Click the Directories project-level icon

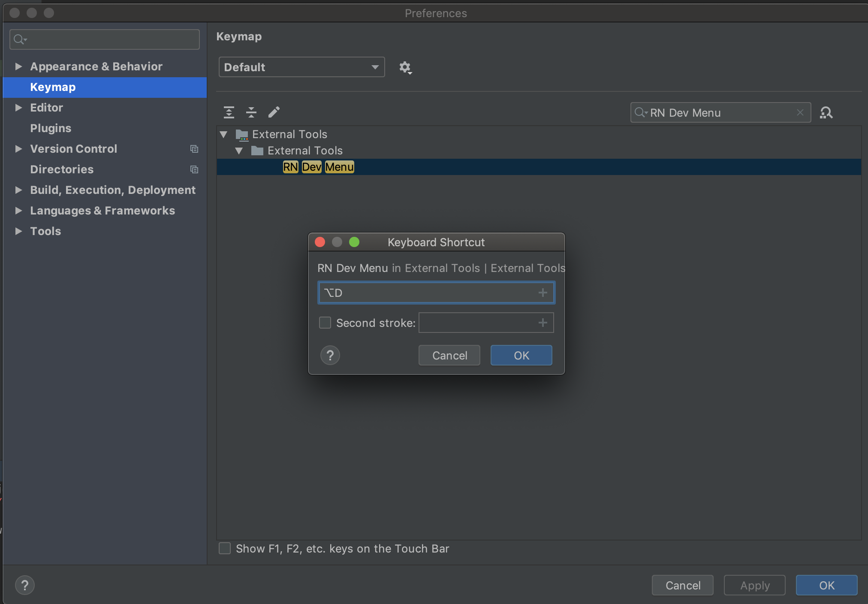[x=194, y=169]
